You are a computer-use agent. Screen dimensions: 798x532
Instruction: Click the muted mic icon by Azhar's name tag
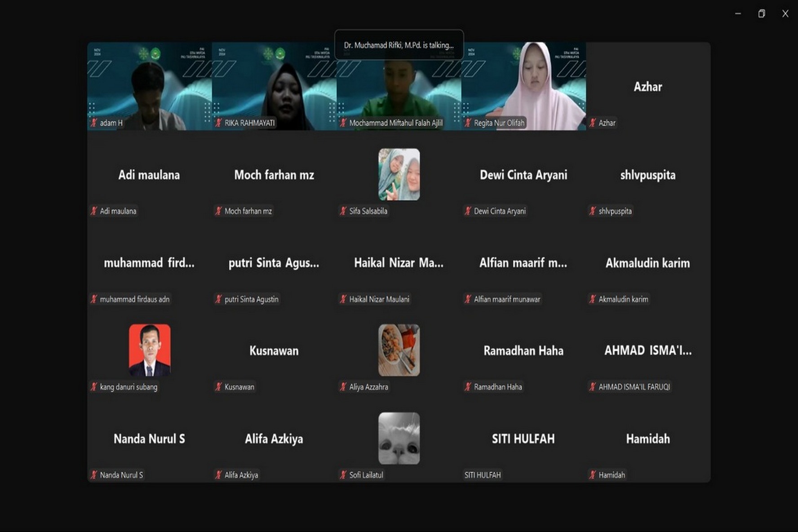(593, 123)
